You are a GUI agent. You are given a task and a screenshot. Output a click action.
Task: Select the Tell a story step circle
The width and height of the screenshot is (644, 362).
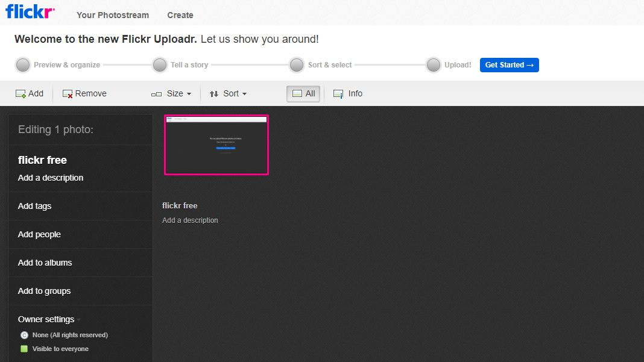pyautogui.click(x=159, y=65)
